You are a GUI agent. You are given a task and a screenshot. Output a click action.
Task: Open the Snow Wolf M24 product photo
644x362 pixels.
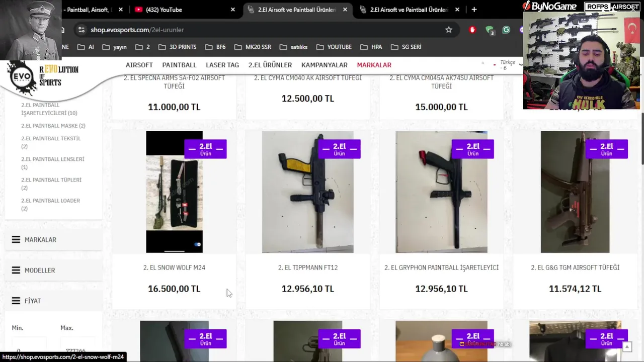click(x=174, y=192)
